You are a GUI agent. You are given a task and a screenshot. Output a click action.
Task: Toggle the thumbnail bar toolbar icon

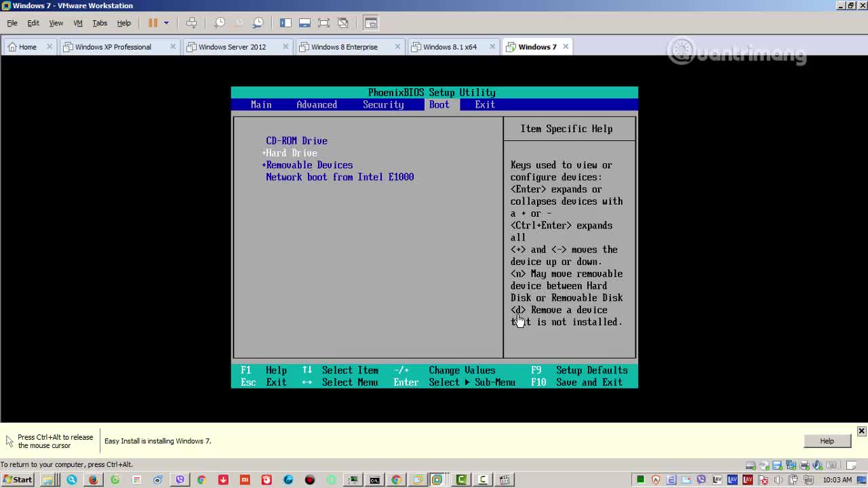coord(304,23)
